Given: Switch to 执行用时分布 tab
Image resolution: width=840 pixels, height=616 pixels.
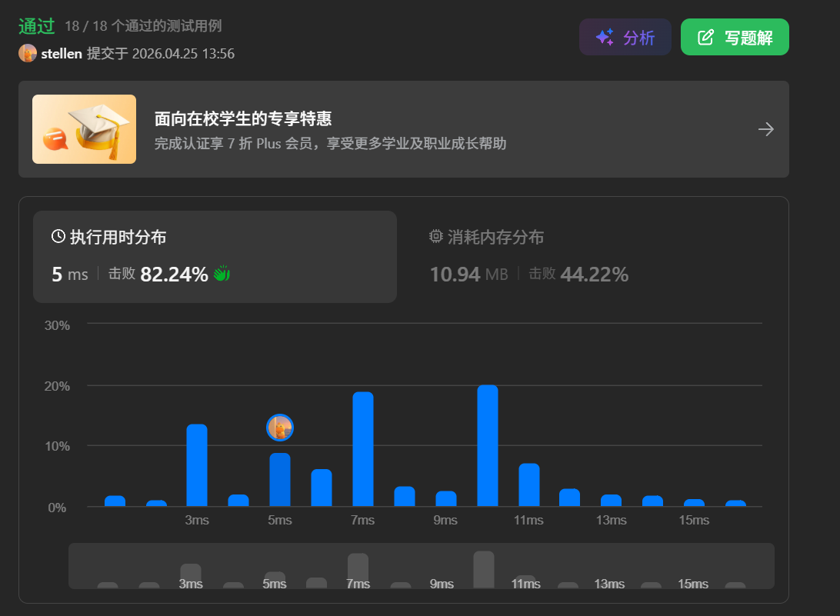Looking at the screenshot, I should coord(215,257).
